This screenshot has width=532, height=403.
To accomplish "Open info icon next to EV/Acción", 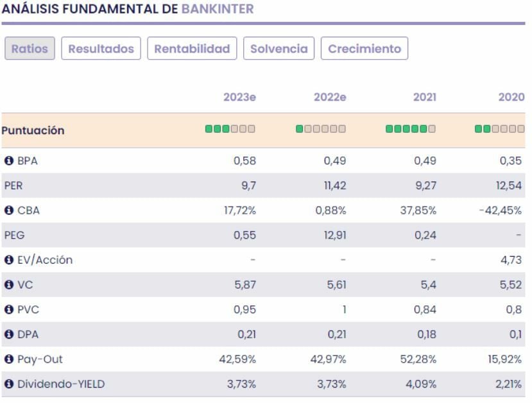I will 9,260.
